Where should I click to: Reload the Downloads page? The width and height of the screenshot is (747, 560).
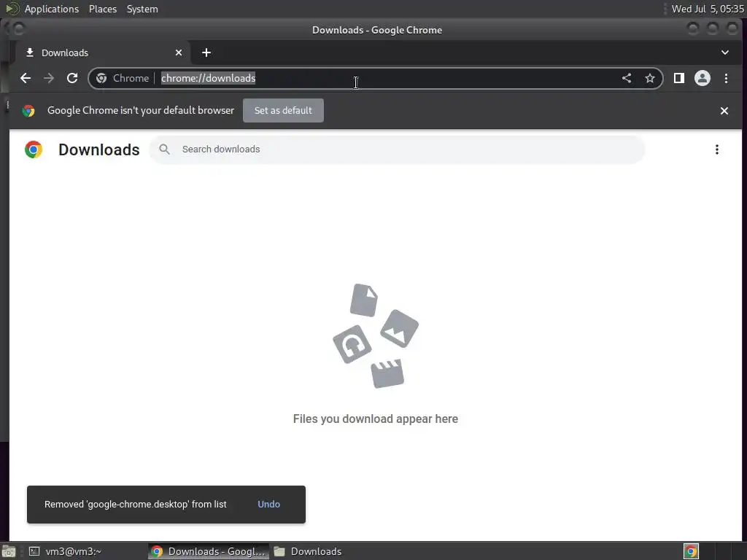[x=72, y=78]
